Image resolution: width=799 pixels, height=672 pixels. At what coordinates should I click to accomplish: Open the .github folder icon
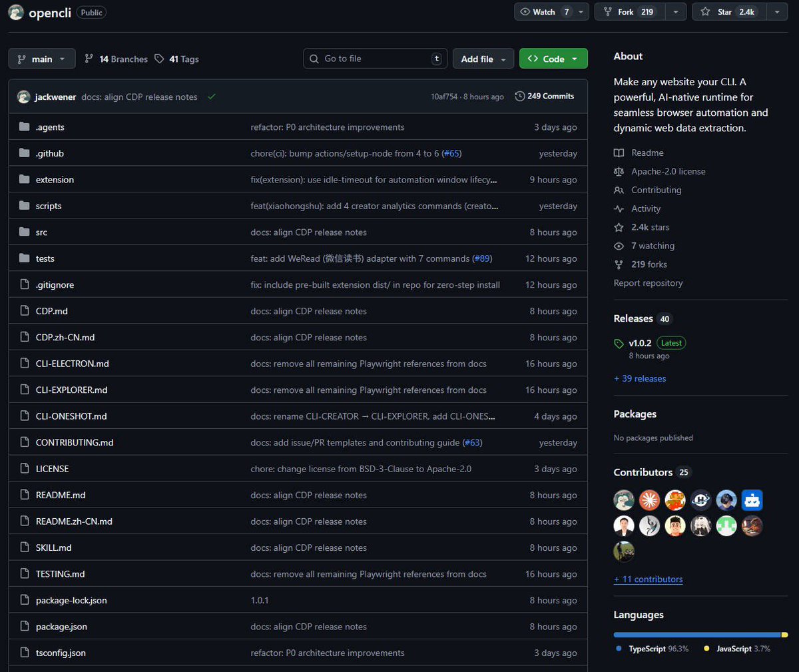(25, 153)
